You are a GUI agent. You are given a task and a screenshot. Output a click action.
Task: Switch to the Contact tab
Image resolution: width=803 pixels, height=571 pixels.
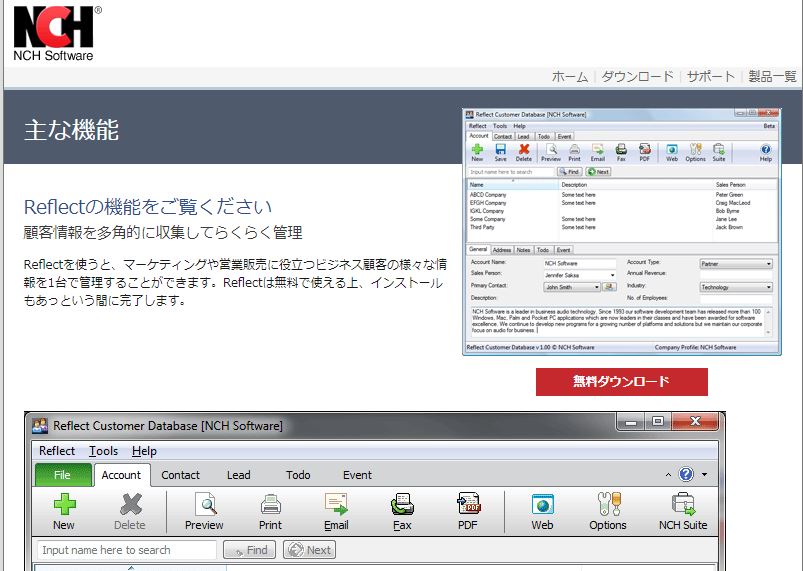click(x=180, y=475)
